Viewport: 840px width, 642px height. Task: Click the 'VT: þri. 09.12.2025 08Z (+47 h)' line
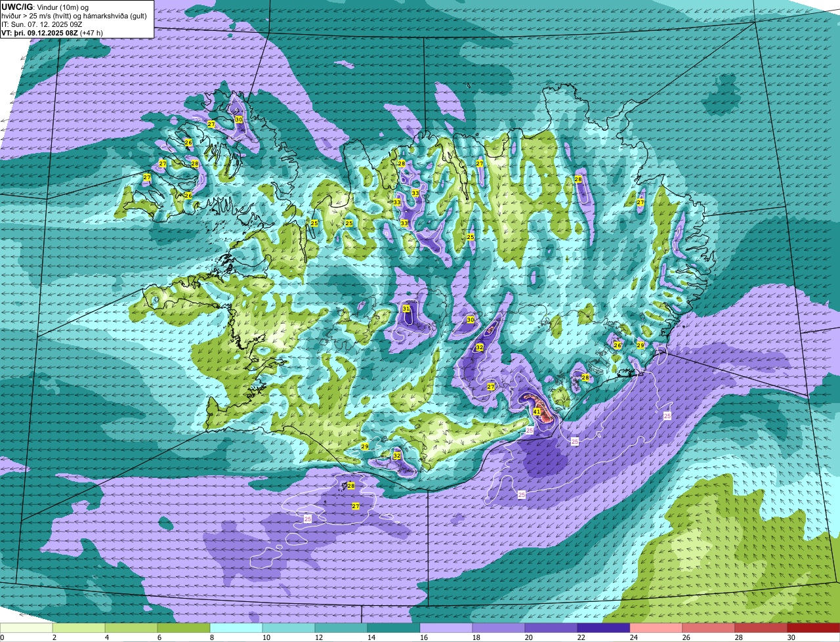click(52, 33)
